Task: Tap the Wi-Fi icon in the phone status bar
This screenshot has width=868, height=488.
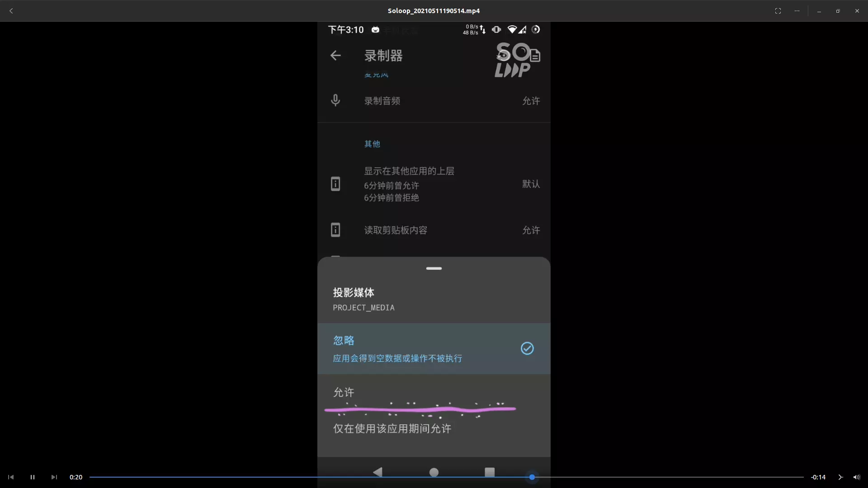Action: click(512, 29)
